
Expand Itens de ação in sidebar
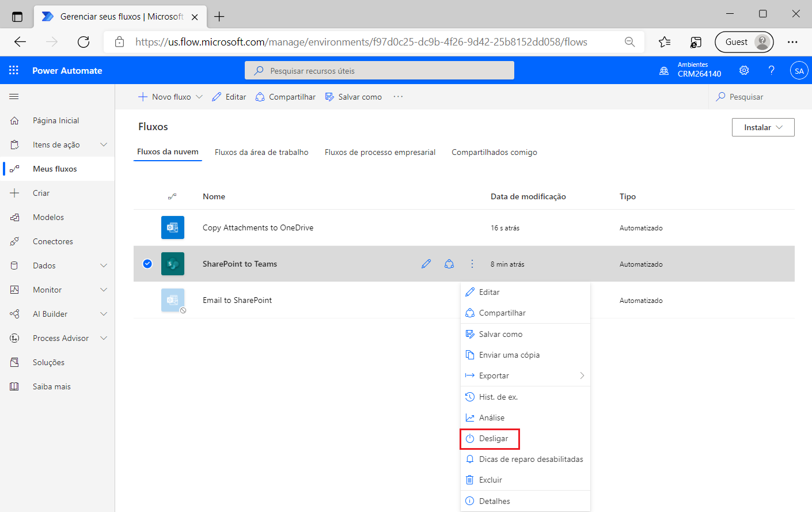[104, 145]
